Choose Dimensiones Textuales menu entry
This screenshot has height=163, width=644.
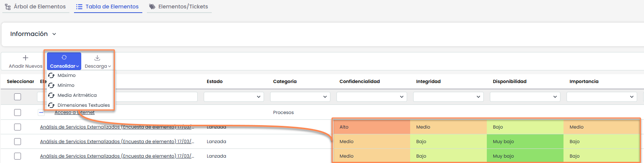pyautogui.click(x=83, y=105)
